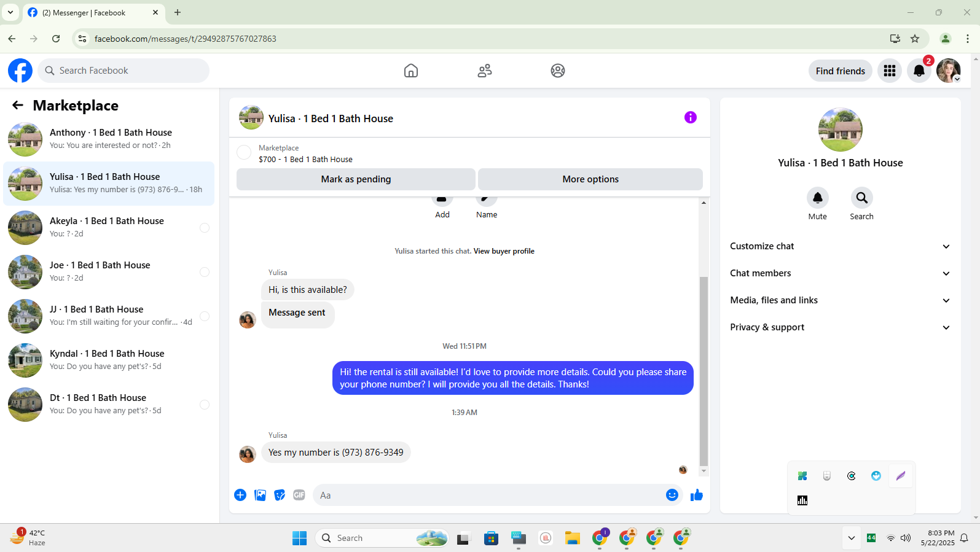Click the install app icon in address bar

click(895, 39)
